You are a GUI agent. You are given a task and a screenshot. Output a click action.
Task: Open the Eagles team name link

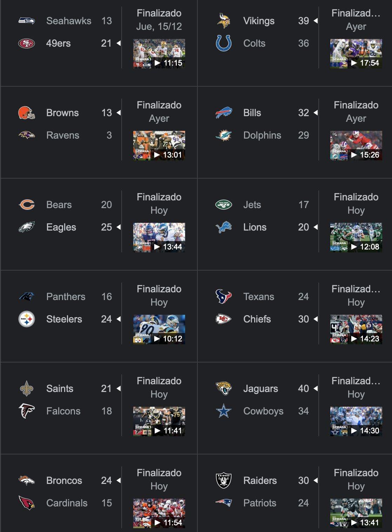pyautogui.click(x=61, y=227)
